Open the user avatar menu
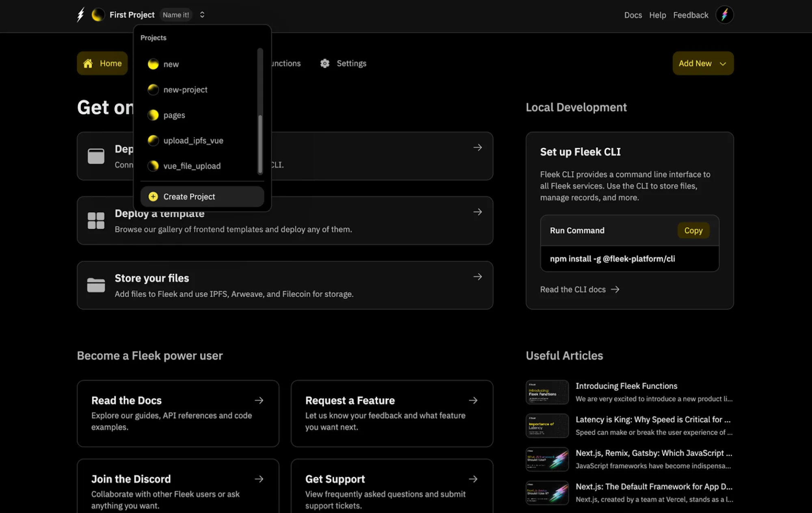This screenshot has width=812, height=513. tap(724, 15)
